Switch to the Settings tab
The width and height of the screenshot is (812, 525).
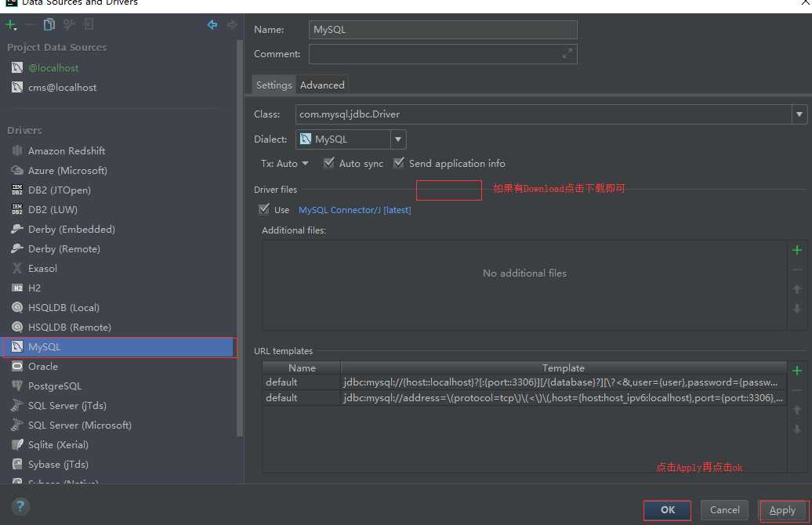click(274, 85)
